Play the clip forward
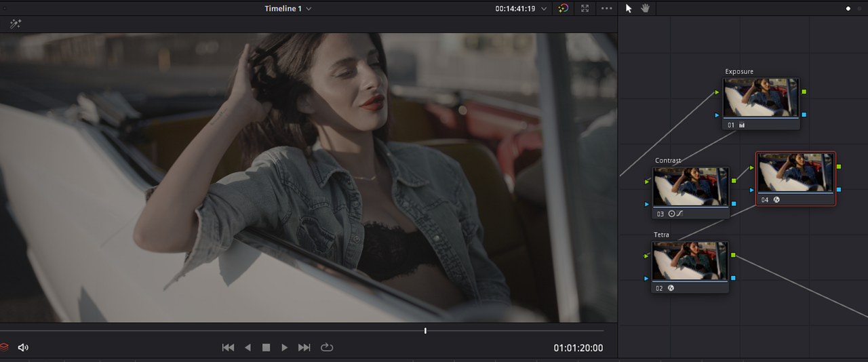 (285, 347)
